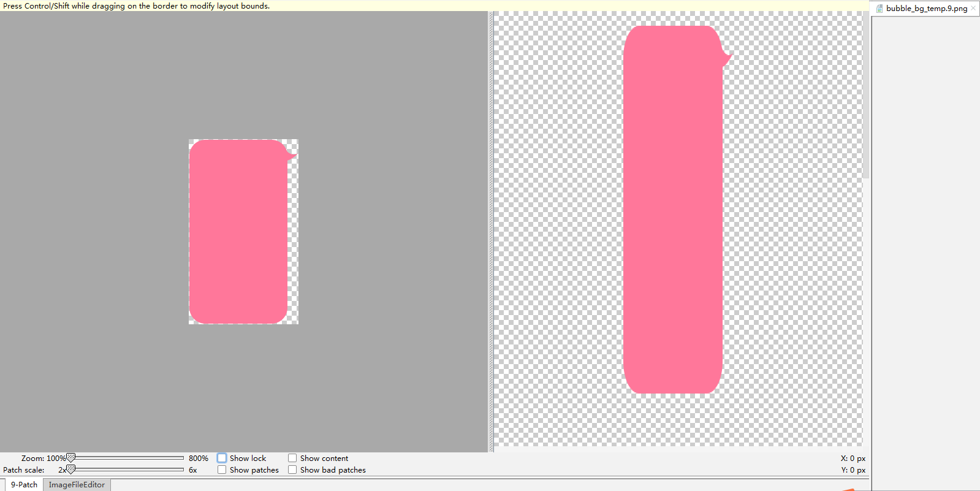
Task: Click the stretched bubble preview image
Action: tap(673, 210)
